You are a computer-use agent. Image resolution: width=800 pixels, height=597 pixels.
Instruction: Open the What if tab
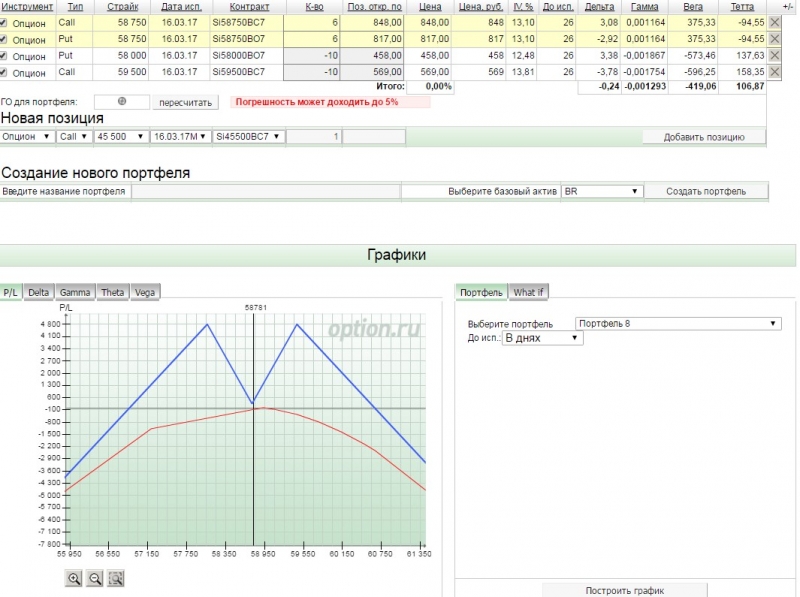click(x=528, y=292)
